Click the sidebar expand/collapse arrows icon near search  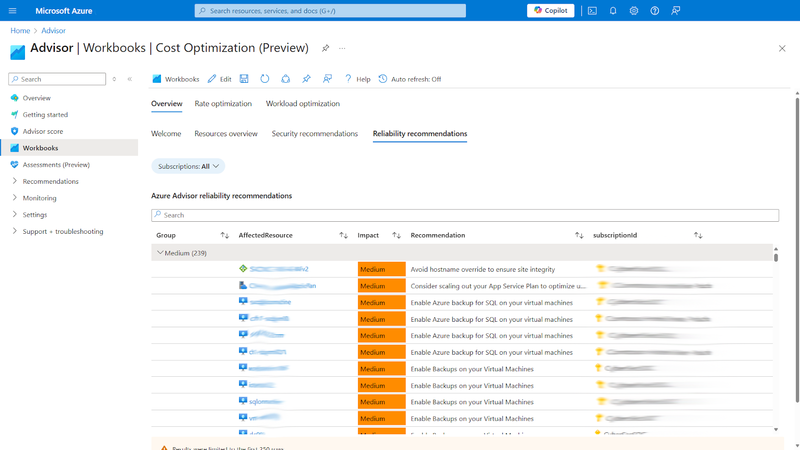click(x=114, y=79)
